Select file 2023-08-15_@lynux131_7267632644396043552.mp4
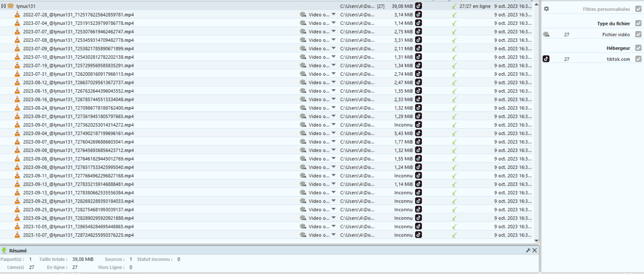Image resolution: width=644 pixels, height=274 pixels. [x=78, y=91]
